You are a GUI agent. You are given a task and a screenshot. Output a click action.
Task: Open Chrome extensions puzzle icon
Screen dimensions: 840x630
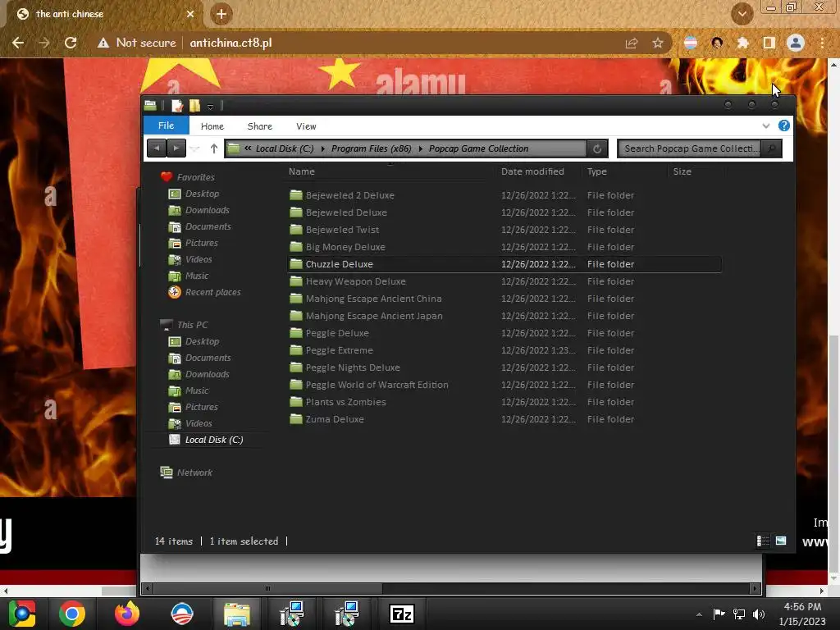tap(742, 43)
